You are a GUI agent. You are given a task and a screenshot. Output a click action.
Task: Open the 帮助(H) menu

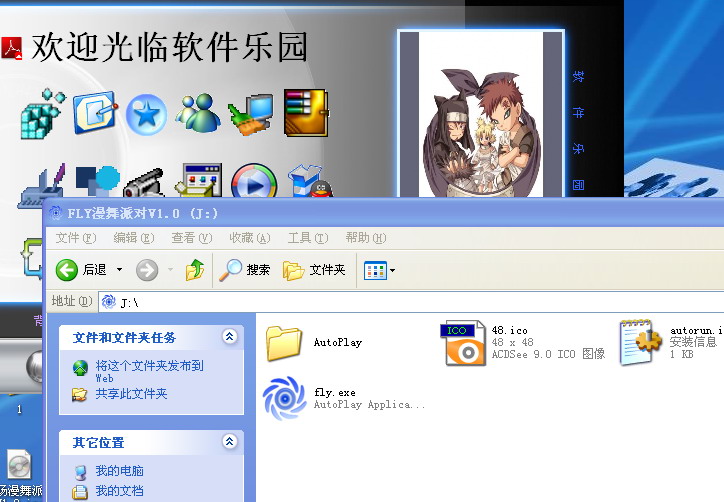366,238
